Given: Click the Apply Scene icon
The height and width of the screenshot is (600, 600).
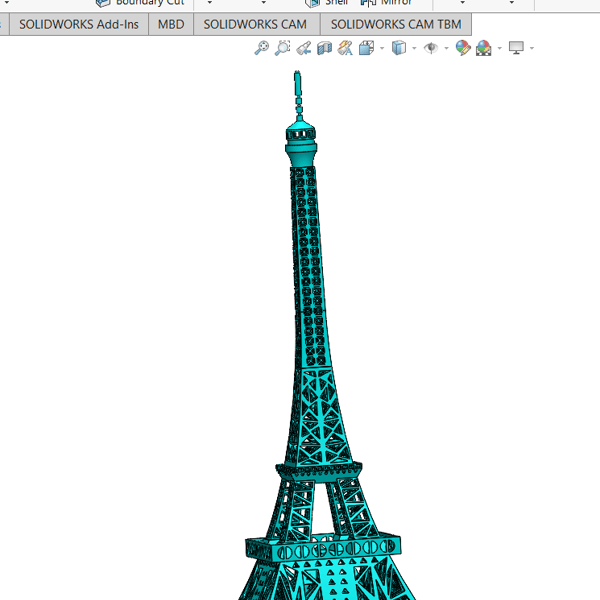Looking at the screenshot, I should click(484, 48).
